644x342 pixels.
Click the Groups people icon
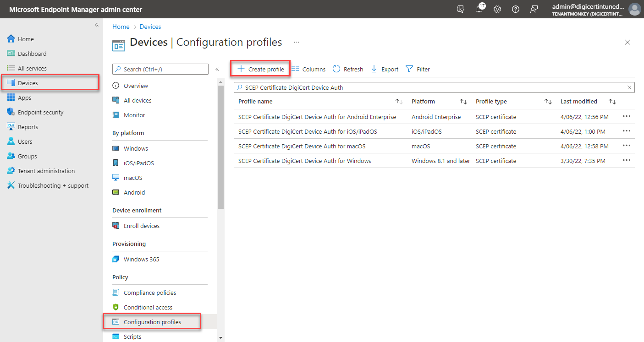pos(11,156)
